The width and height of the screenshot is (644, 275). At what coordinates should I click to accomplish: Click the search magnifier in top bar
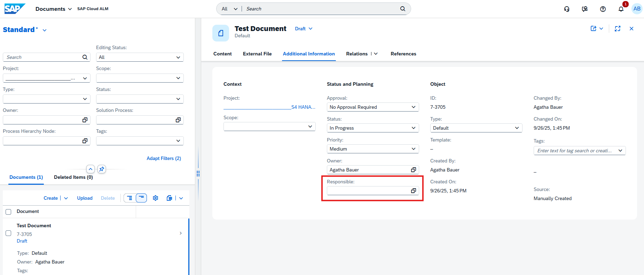click(x=402, y=9)
